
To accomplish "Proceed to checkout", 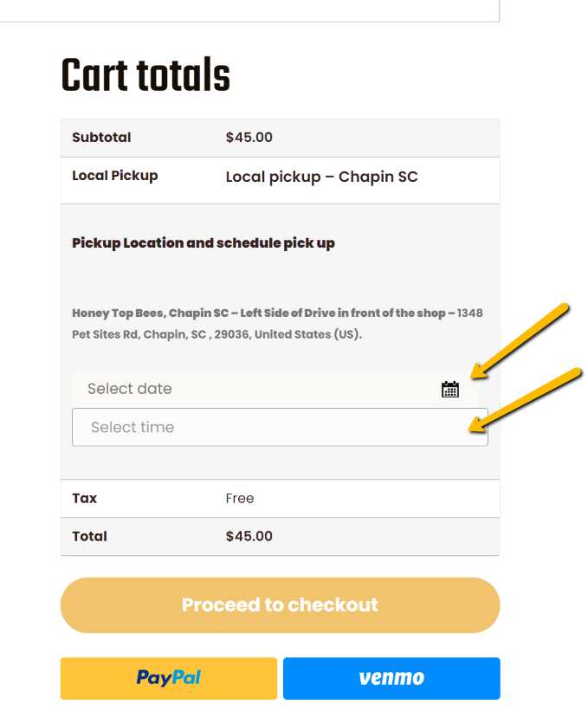I will click(280, 604).
